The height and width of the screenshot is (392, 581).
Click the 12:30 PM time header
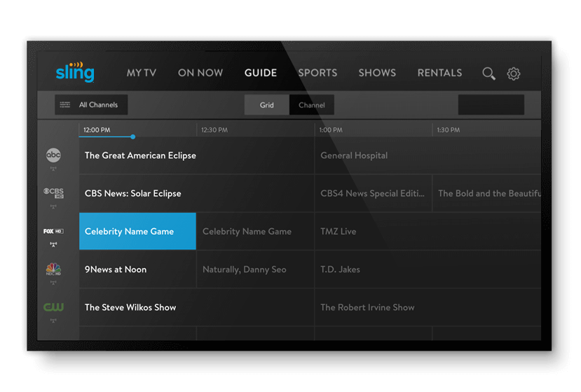(x=214, y=130)
